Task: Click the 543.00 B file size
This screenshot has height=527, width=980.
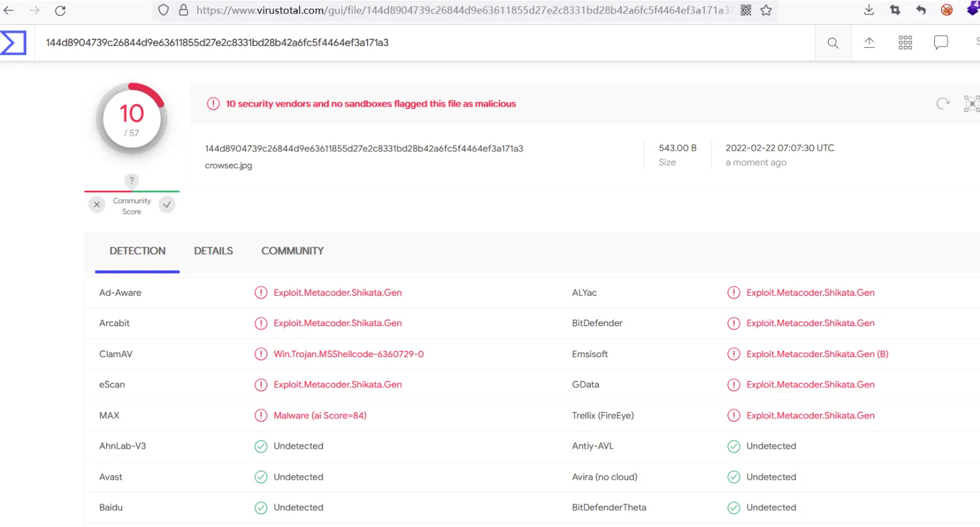Action: pyautogui.click(x=677, y=148)
